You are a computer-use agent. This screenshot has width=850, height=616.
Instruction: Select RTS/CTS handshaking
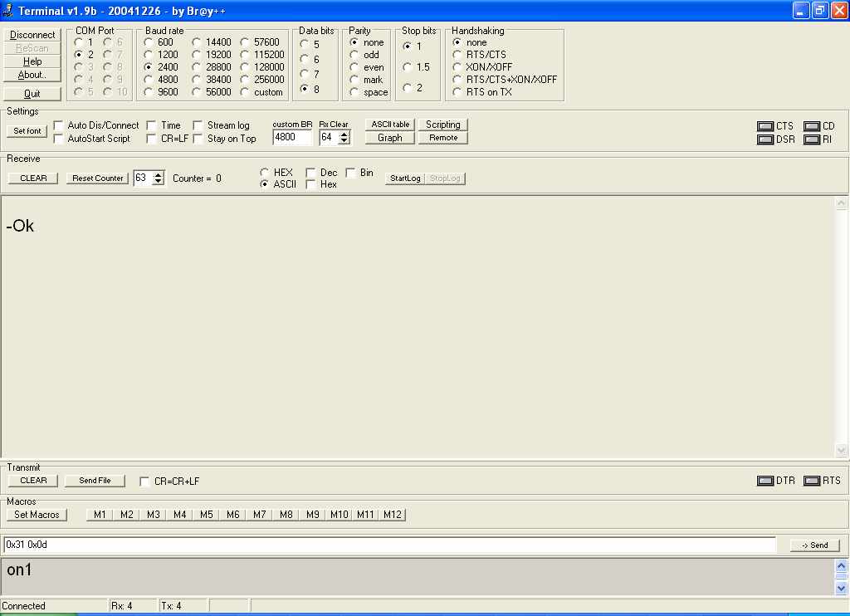pyautogui.click(x=457, y=55)
